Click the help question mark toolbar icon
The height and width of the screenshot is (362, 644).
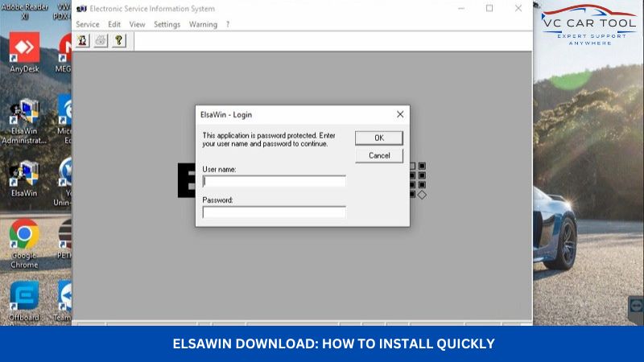point(118,41)
